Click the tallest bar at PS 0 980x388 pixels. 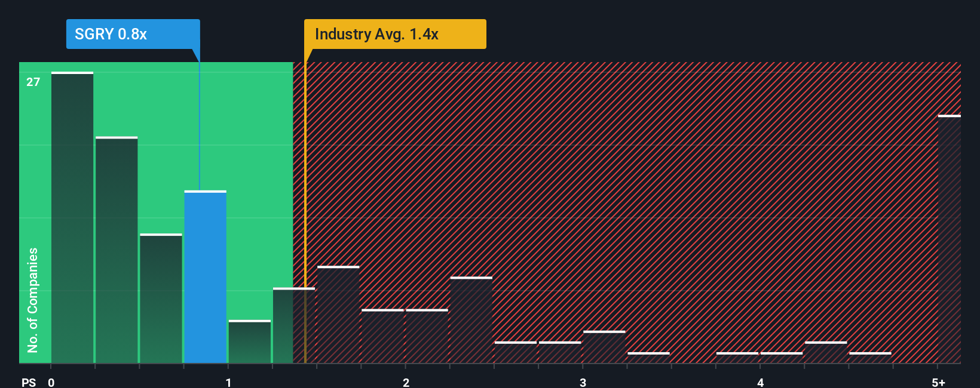point(72,218)
